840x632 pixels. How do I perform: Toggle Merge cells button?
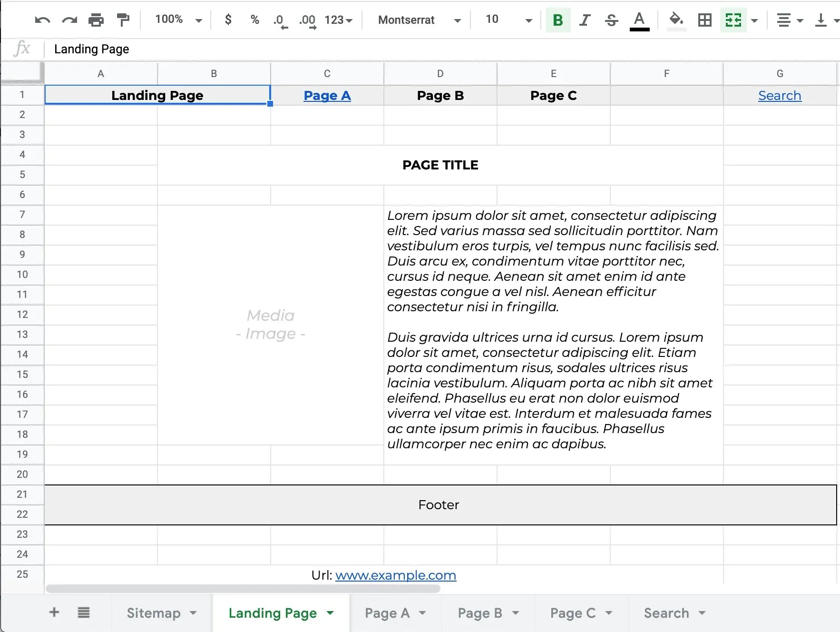click(x=733, y=20)
